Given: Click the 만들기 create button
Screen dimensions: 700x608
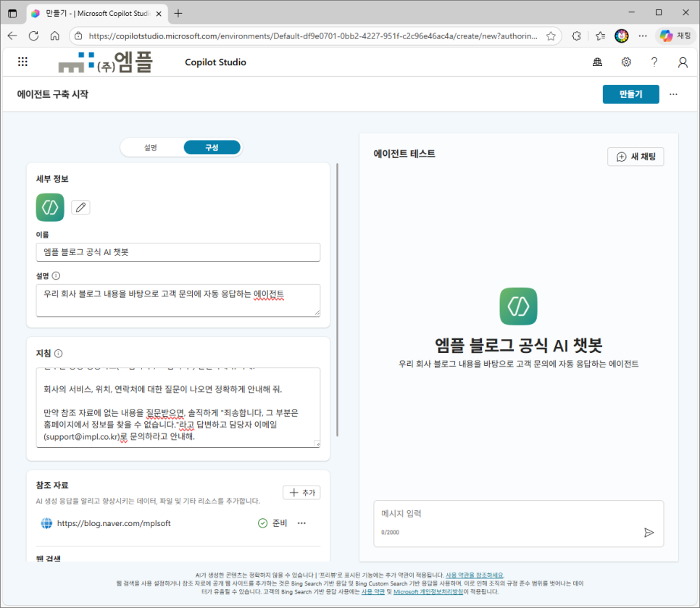Looking at the screenshot, I should (x=630, y=94).
